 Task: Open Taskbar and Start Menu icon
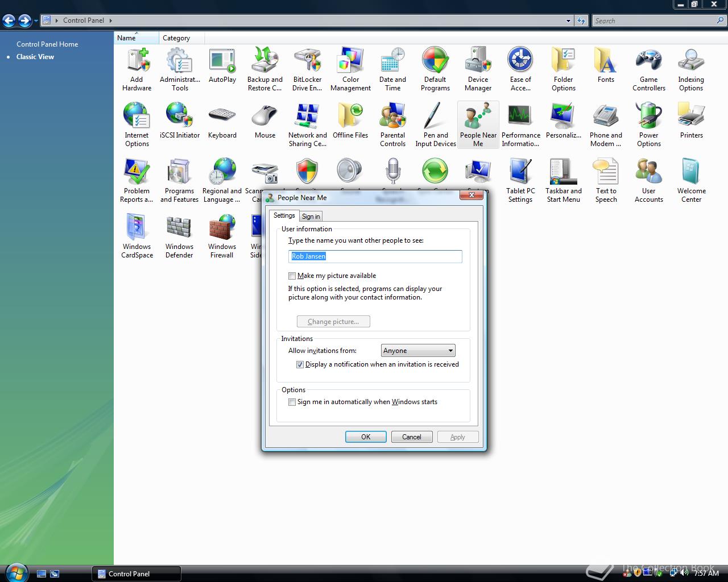[563, 181]
